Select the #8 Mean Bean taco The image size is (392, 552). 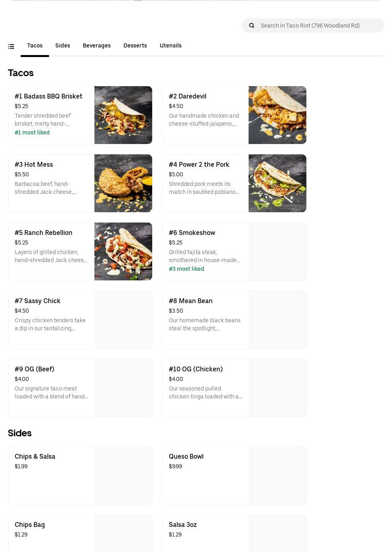coord(234,319)
